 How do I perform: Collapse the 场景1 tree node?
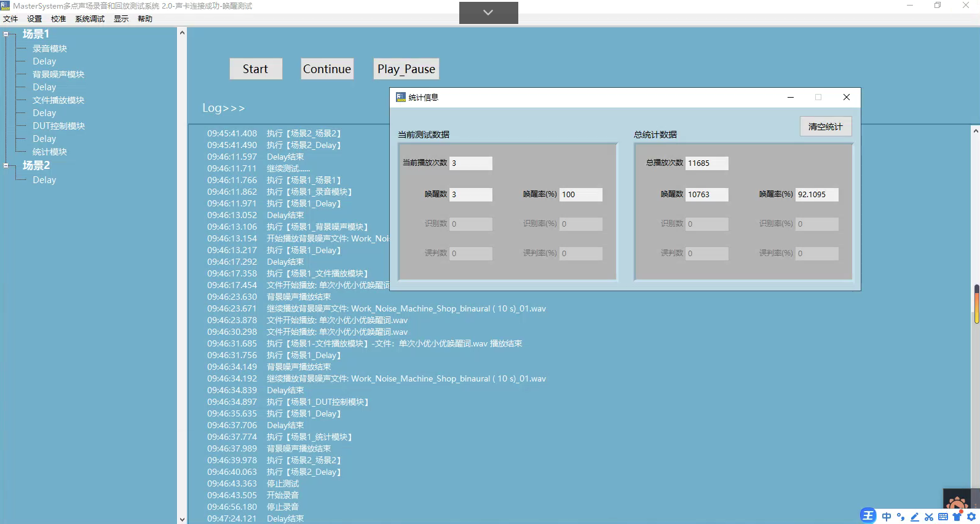pyautogui.click(x=6, y=34)
